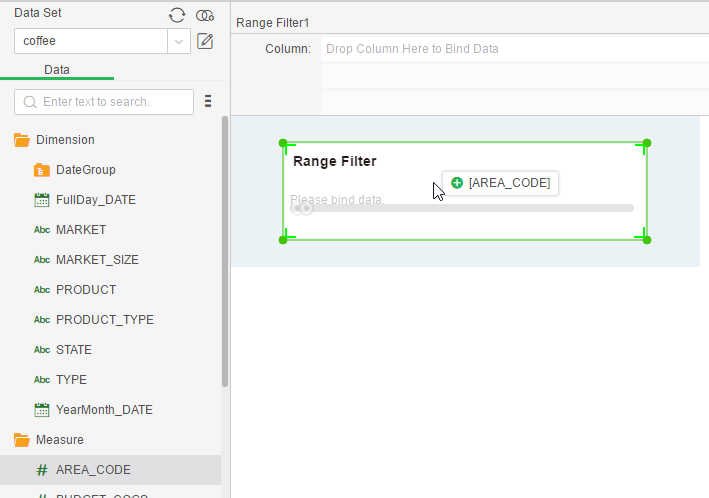This screenshot has height=498, width=709.
Task: Click the refresh data set icon
Action: click(177, 14)
